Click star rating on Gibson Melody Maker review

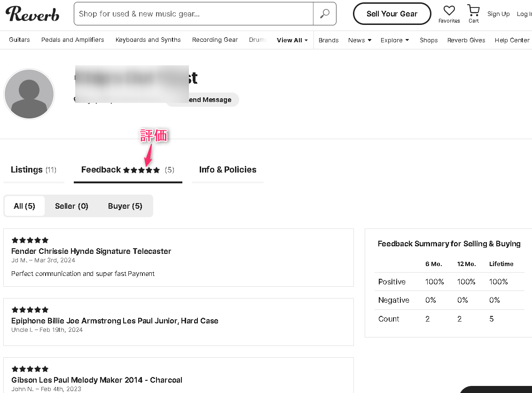click(x=30, y=369)
